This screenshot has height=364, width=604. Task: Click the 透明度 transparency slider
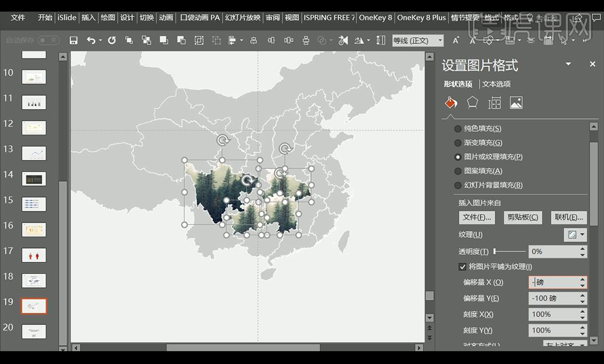[509, 251]
